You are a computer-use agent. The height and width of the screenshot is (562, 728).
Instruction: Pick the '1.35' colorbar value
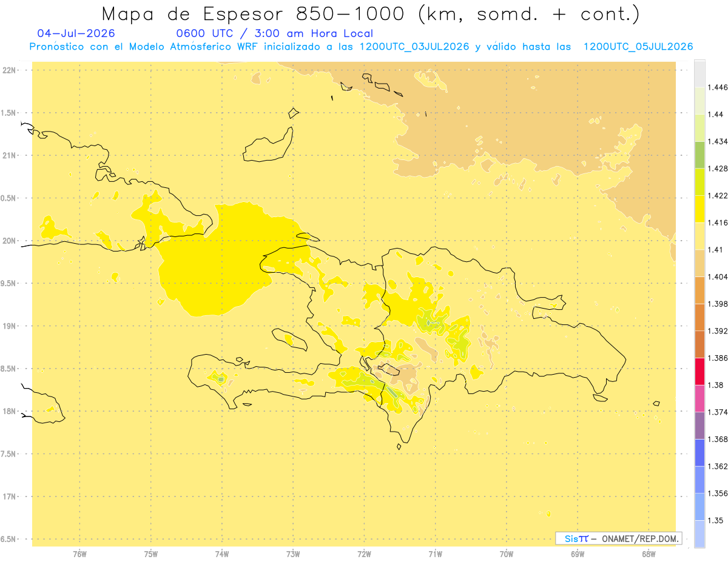pos(715,520)
